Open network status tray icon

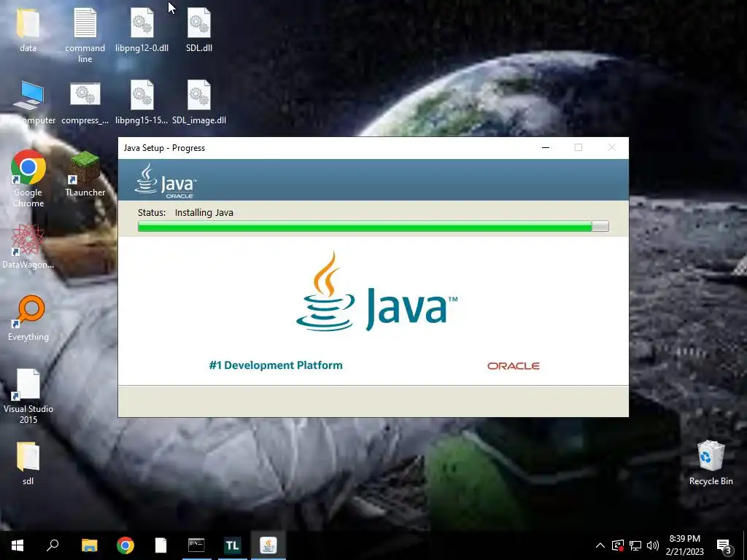(x=635, y=545)
